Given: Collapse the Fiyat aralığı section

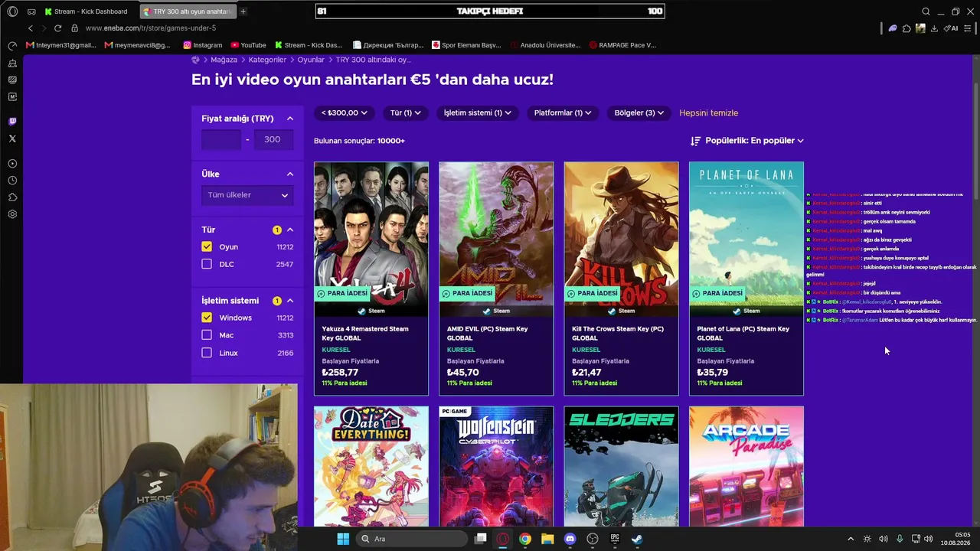Looking at the screenshot, I should 290,119.
